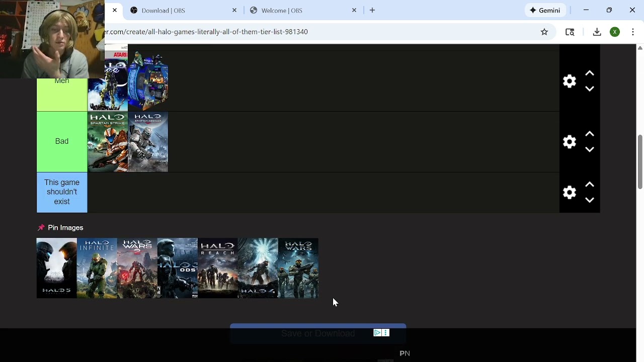Open settings gear for the Bad tier row
Viewport: 644px width, 362px height.
pos(570,142)
